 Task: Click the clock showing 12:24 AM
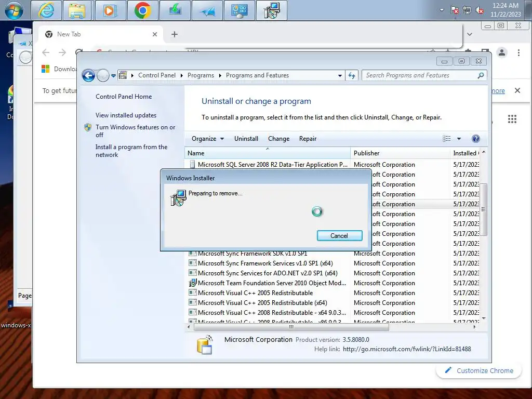click(x=505, y=10)
